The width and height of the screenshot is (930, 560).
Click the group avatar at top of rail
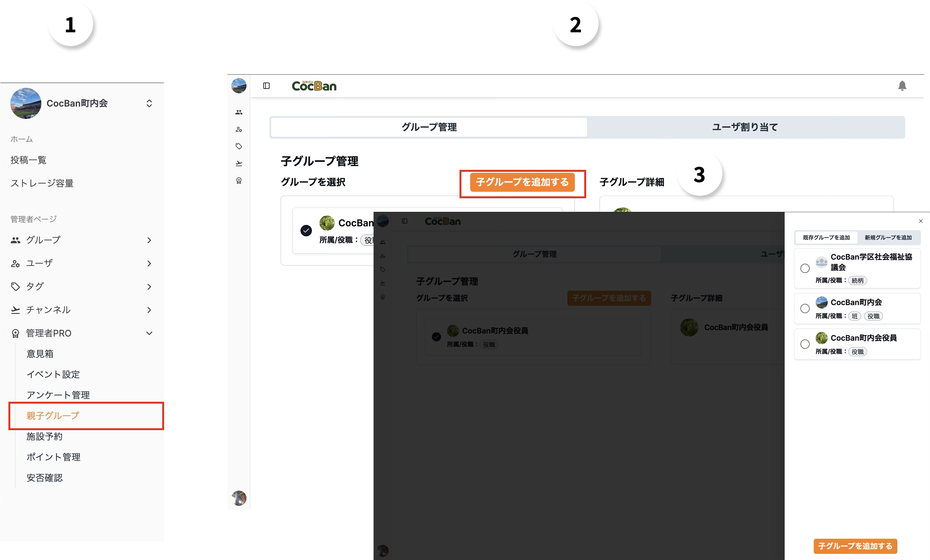239,86
